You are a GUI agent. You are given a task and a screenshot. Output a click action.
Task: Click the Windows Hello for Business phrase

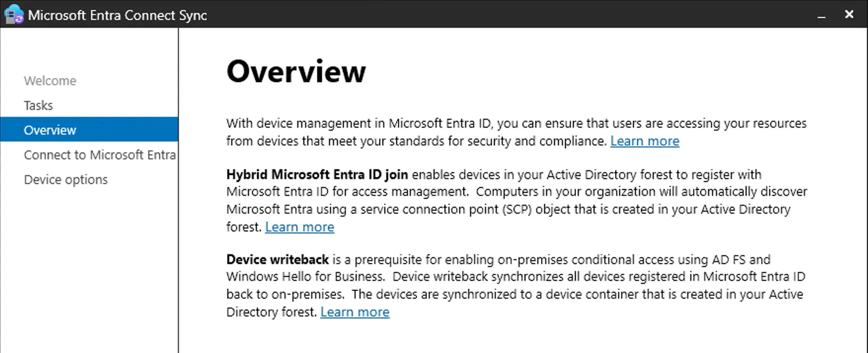point(305,277)
